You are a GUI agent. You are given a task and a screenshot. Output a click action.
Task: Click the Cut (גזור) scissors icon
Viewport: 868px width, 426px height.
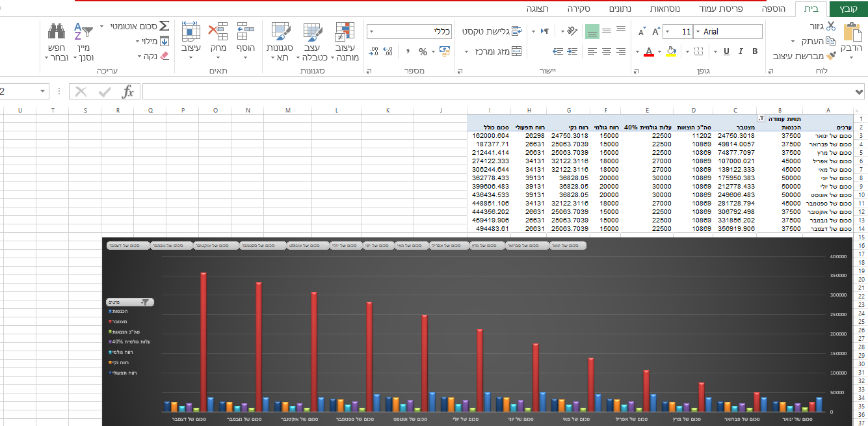point(830,26)
